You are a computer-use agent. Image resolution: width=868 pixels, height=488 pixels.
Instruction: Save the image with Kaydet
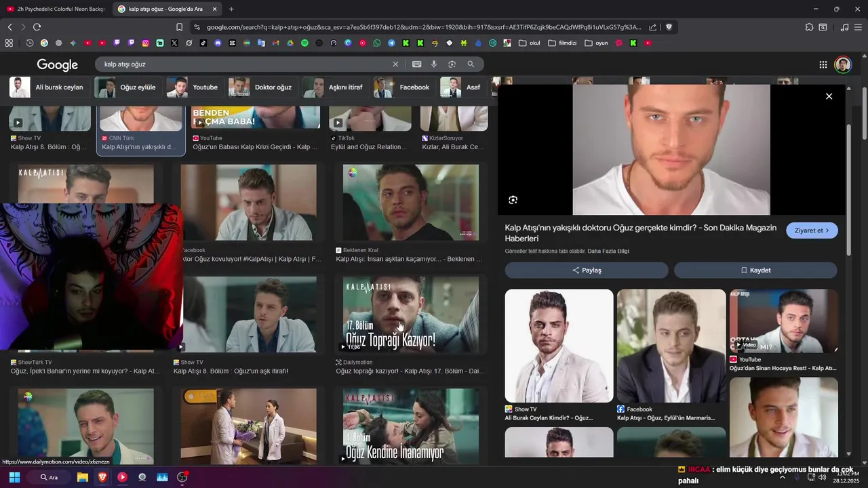click(755, 270)
